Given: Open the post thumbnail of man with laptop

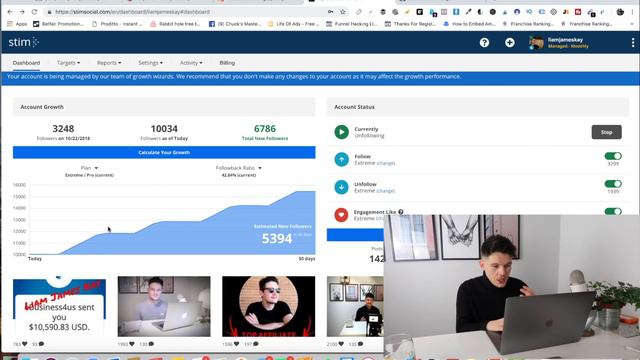Looking at the screenshot, I should (x=164, y=307).
